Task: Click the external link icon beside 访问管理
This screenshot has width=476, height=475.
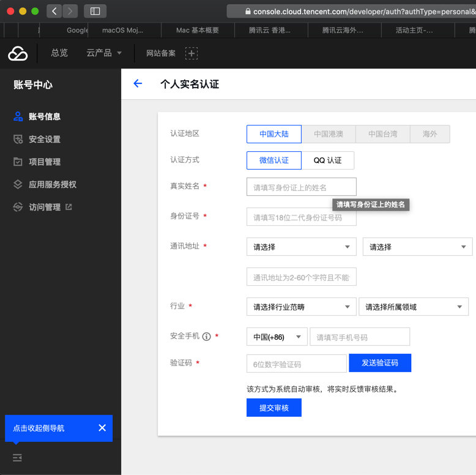Action: (69, 207)
